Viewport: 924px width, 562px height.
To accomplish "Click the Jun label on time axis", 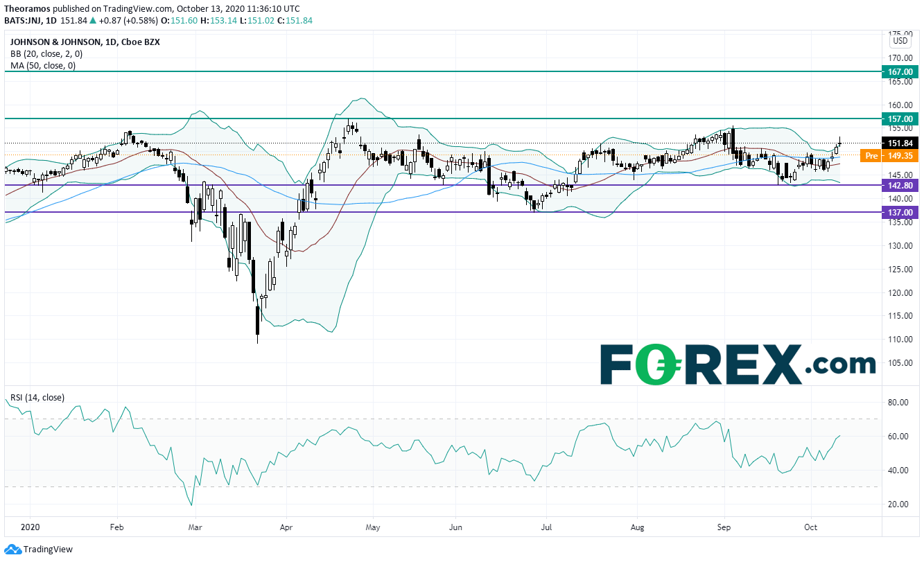I will click(x=455, y=527).
